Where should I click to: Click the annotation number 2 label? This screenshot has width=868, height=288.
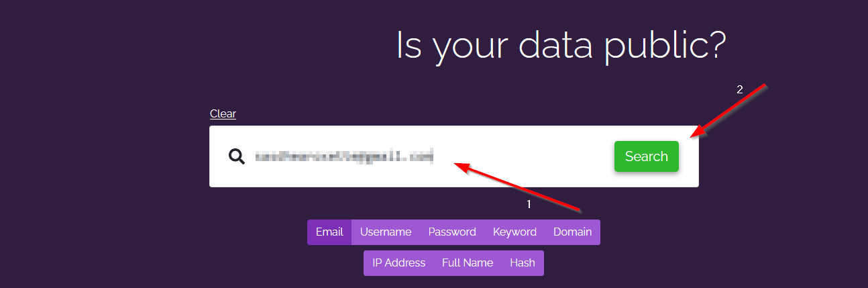pyautogui.click(x=740, y=89)
